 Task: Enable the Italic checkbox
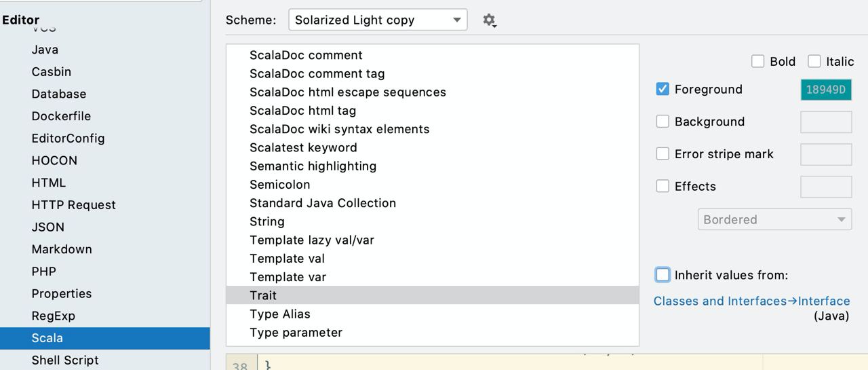pyautogui.click(x=814, y=61)
